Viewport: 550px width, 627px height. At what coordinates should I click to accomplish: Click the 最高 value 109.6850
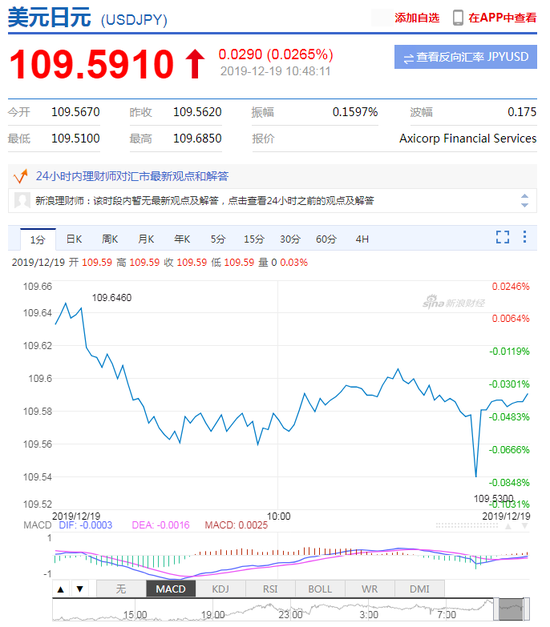[x=197, y=138]
